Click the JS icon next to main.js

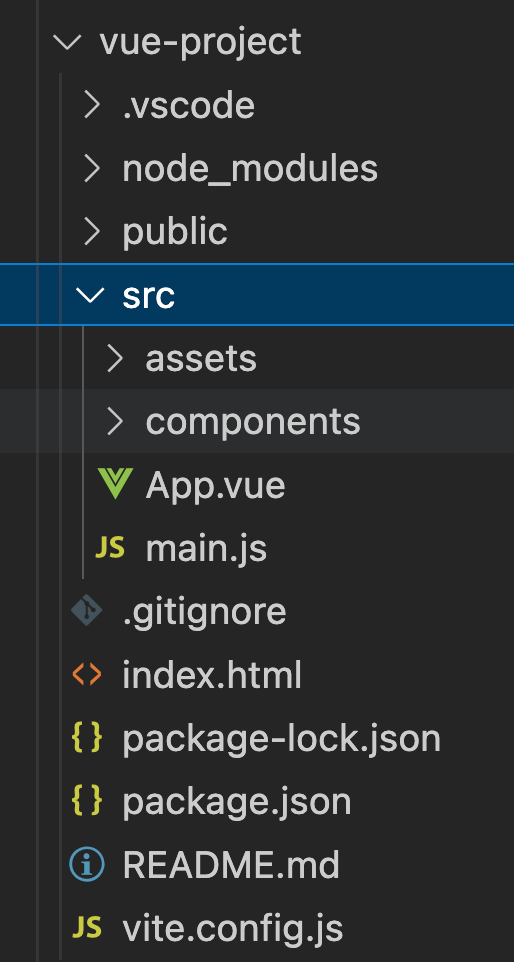tap(110, 548)
